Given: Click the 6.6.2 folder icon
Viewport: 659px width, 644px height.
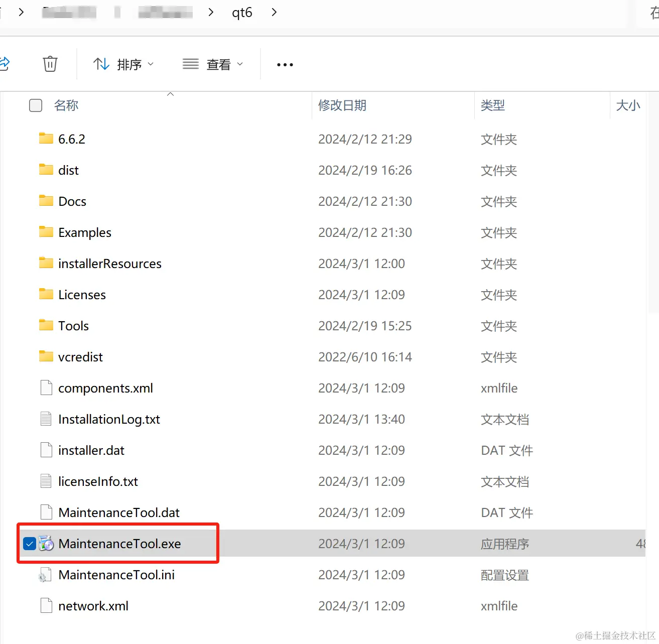Looking at the screenshot, I should [x=46, y=139].
